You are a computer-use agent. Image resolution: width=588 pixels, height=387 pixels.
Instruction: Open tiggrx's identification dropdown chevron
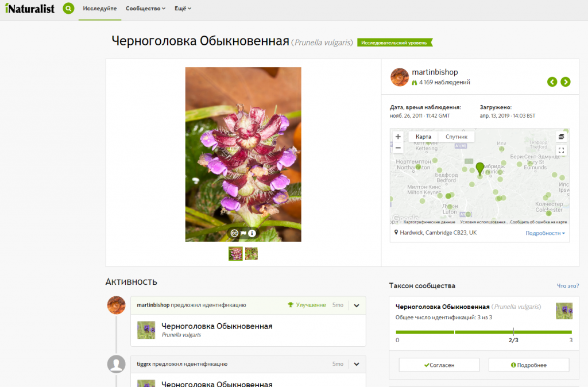tap(357, 364)
